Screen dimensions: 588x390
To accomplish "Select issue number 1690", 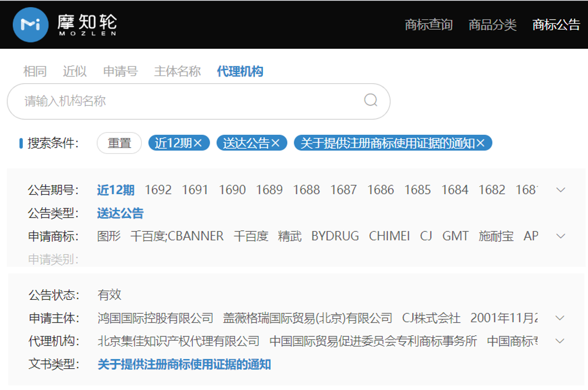I will [232, 190].
